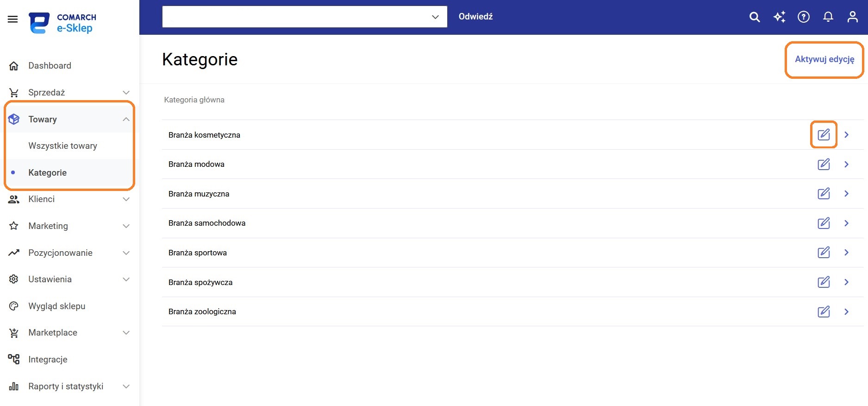This screenshot has width=868, height=406.
Task: Open Branża sportowa subcategories arrow
Action: pyautogui.click(x=846, y=253)
